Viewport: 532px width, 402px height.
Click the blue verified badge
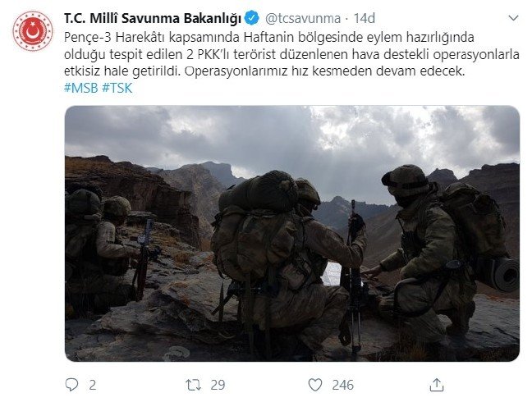click(252, 18)
